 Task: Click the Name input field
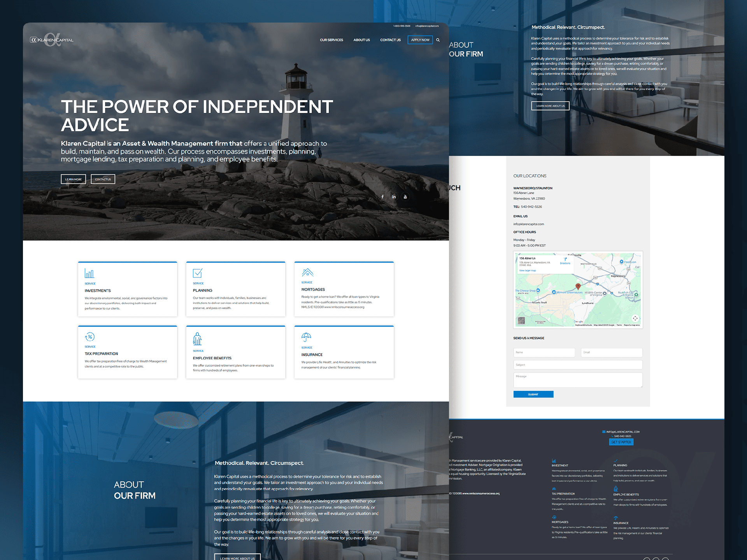tap(544, 352)
